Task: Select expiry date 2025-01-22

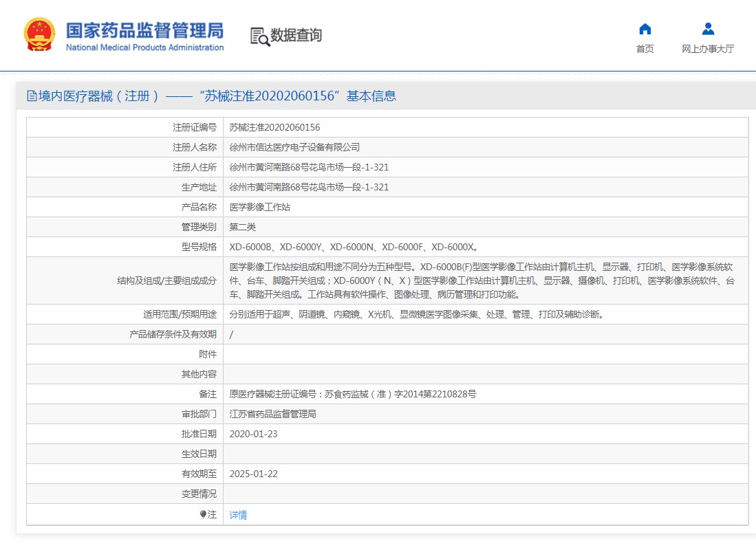Action: click(x=254, y=474)
